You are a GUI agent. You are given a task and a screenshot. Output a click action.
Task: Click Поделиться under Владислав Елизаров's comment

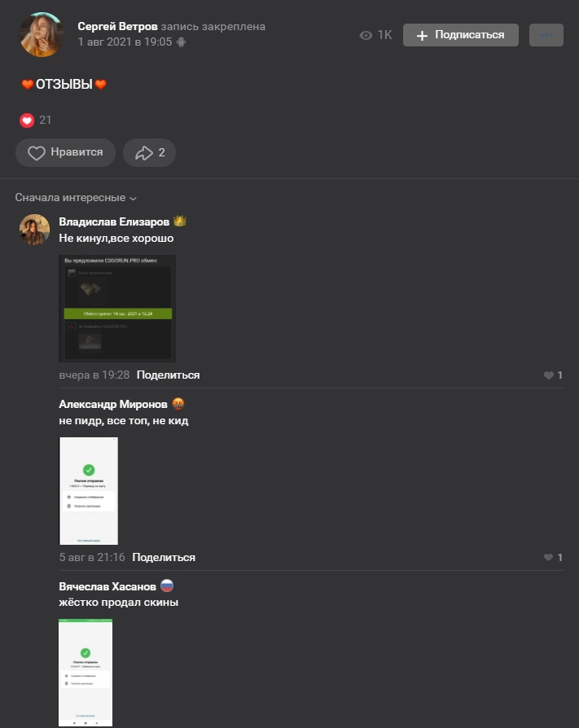coord(168,375)
